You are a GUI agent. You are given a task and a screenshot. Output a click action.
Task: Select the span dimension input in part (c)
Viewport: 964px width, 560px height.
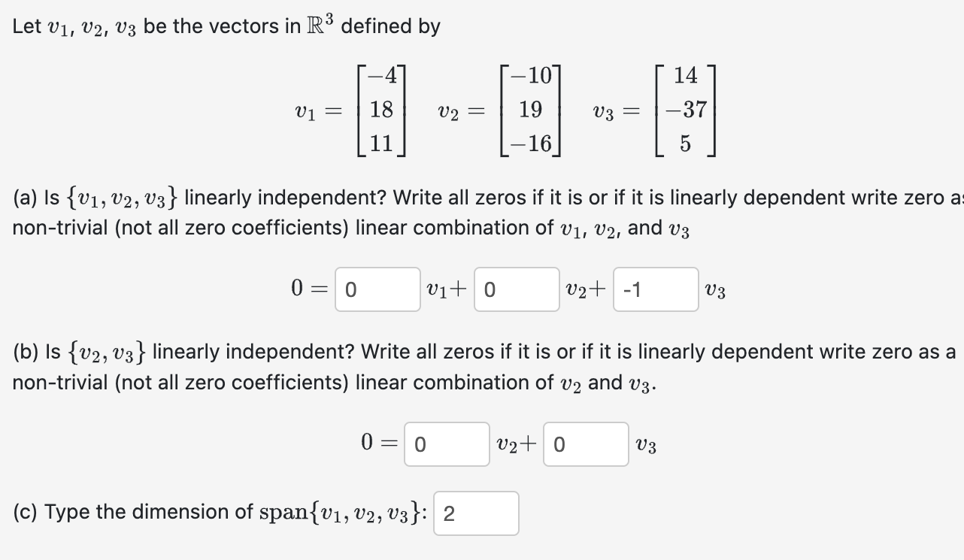pos(475,513)
